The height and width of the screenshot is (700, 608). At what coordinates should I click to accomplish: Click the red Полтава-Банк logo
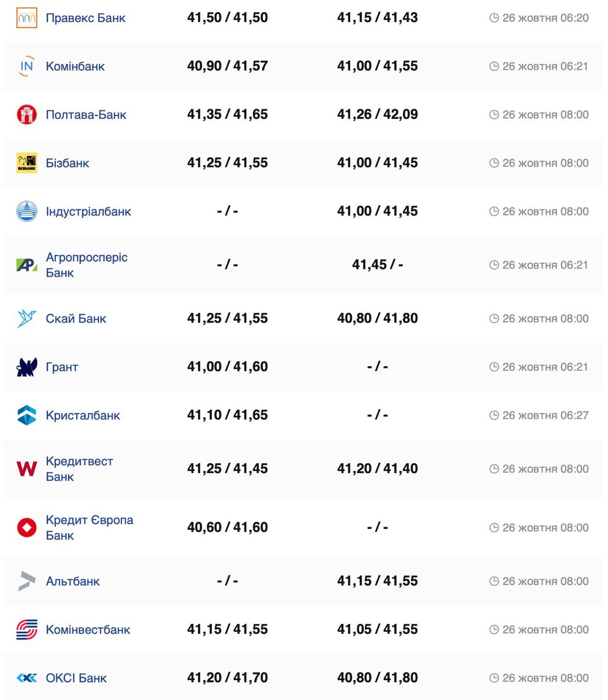click(27, 114)
